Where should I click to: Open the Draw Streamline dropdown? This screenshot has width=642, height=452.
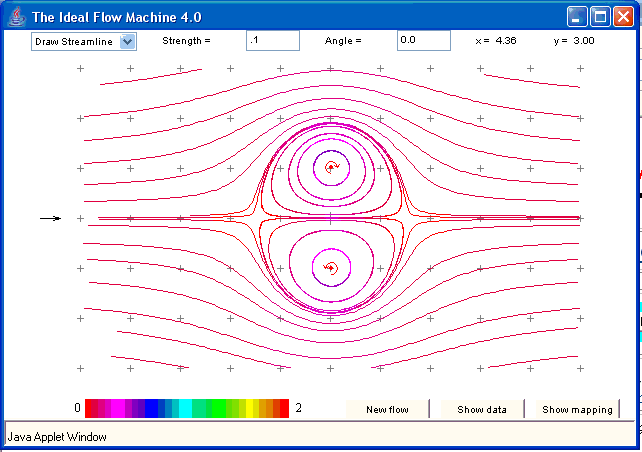[84, 42]
